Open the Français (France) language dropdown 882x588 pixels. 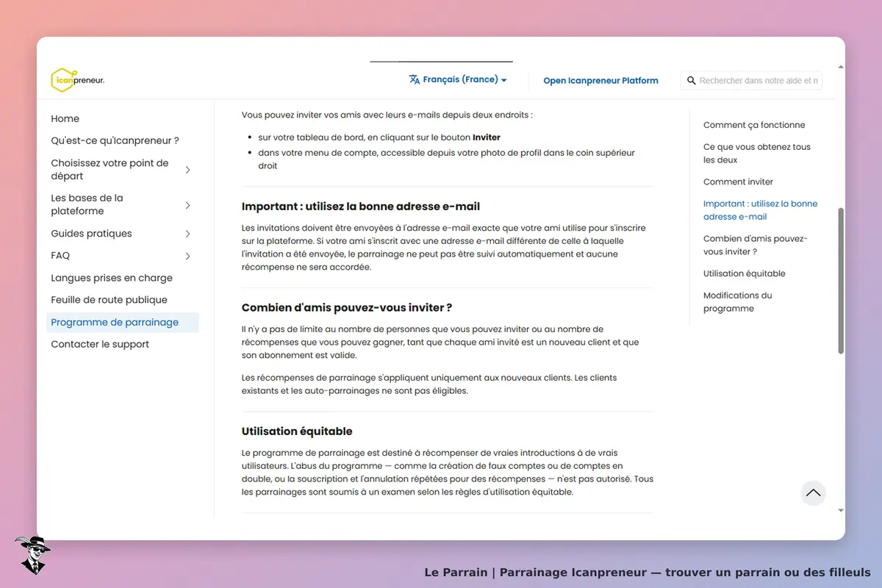click(x=458, y=79)
